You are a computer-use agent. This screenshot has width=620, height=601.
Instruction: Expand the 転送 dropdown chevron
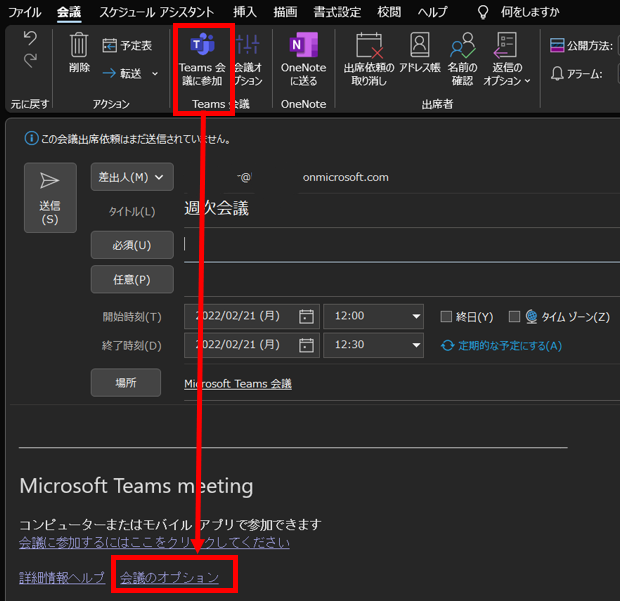[x=155, y=74]
